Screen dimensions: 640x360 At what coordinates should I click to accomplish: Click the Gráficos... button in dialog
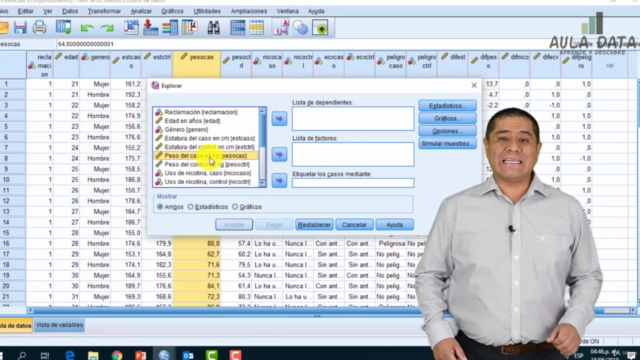447,118
